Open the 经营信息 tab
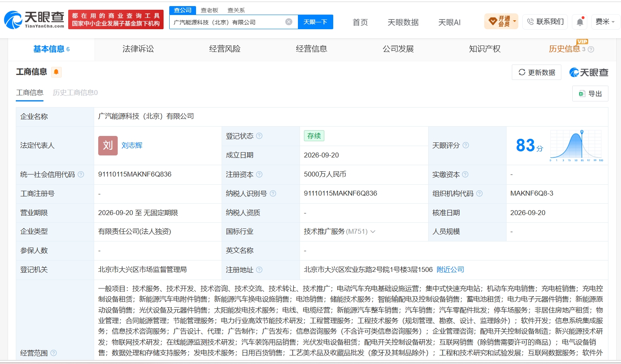This screenshot has height=364, width=621. click(311, 49)
